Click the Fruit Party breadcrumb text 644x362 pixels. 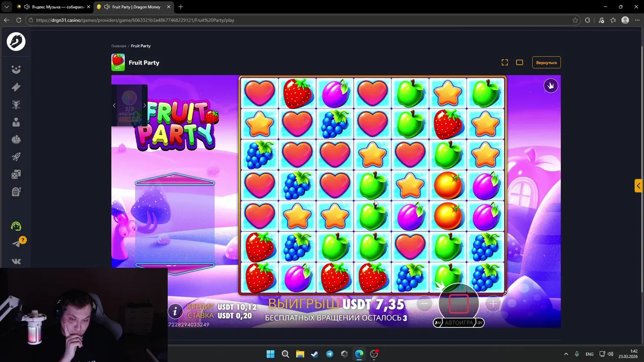tap(141, 46)
